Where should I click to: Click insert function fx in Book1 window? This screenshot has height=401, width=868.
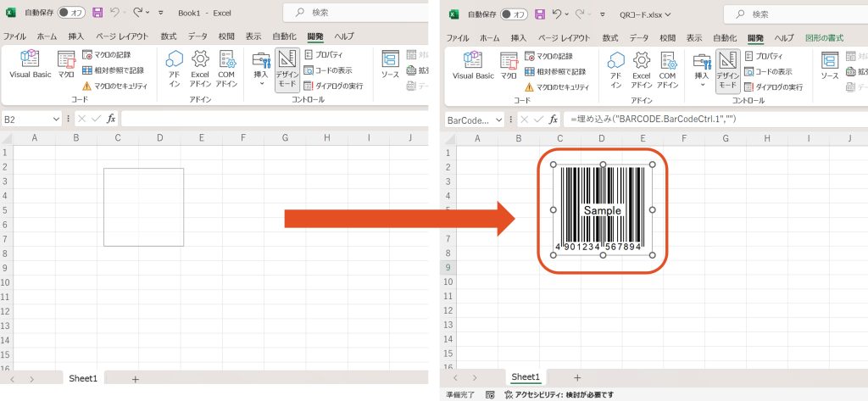coord(111,118)
